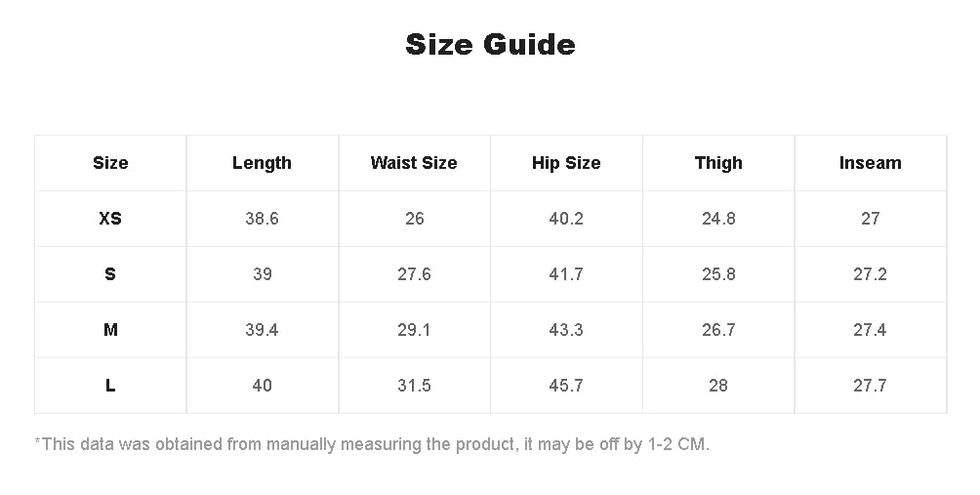Select the Hip Size column header
980x495 pixels.
tap(566, 163)
